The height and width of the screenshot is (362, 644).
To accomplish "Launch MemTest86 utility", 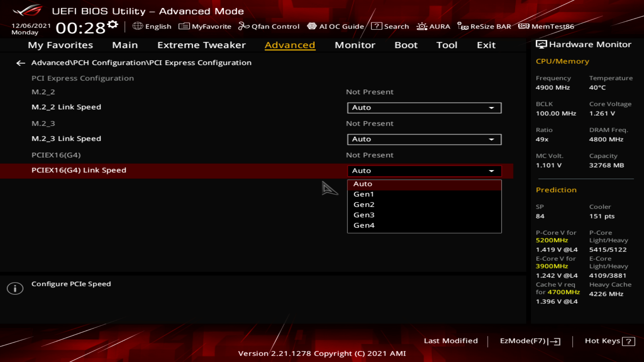I will click(x=546, y=26).
